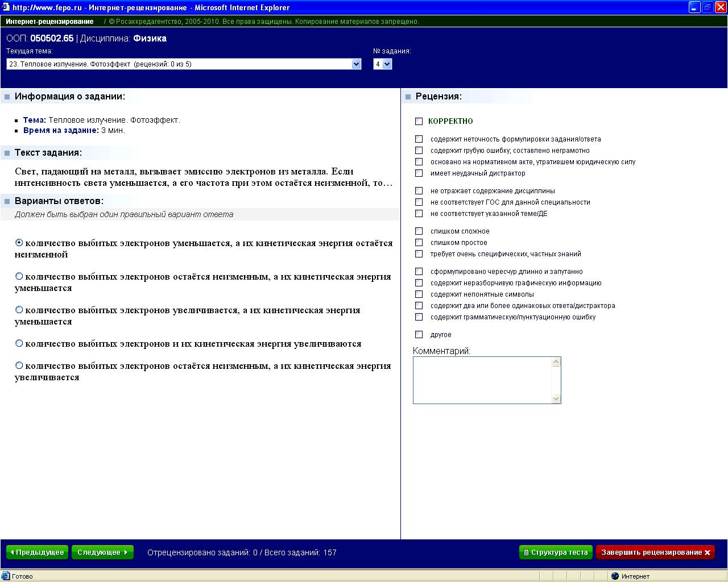Check the КОРРЕКТНО checkbox
The image size is (728, 582).
point(419,121)
